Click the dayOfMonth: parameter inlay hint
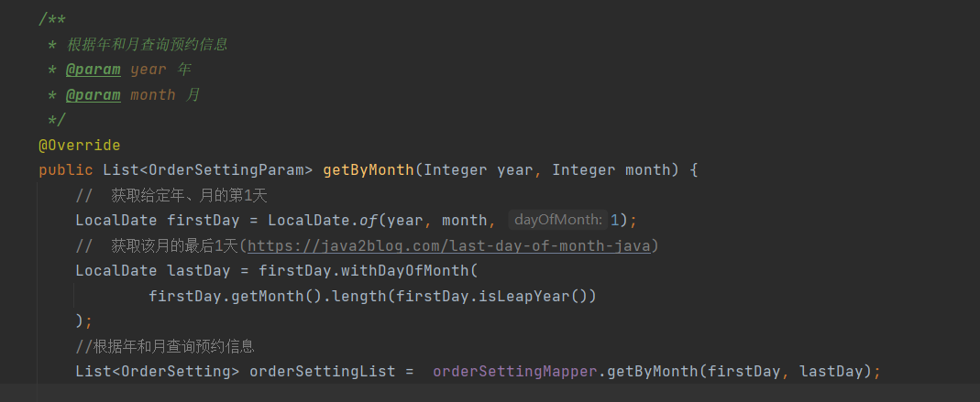980x402 pixels. pyautogui.click(x=557, y=220)
